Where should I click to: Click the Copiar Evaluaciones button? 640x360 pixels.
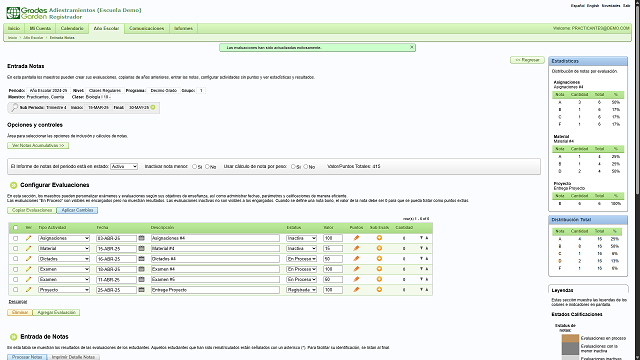coord(32,210)
